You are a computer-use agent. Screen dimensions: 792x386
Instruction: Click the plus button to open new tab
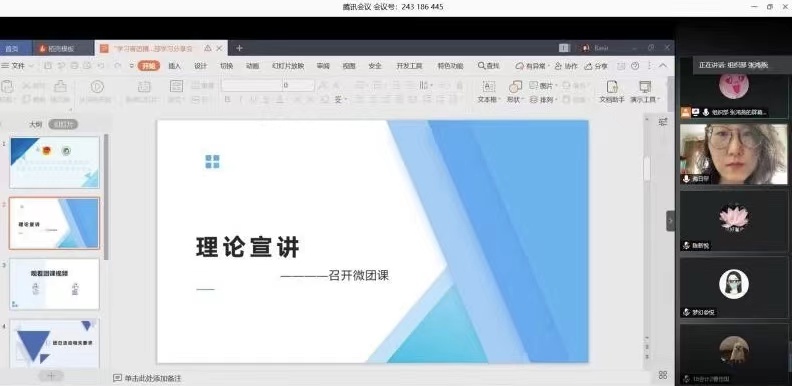239,48
